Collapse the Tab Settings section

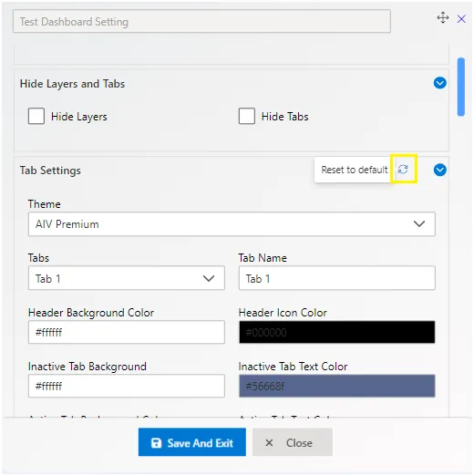pos(440,170)
